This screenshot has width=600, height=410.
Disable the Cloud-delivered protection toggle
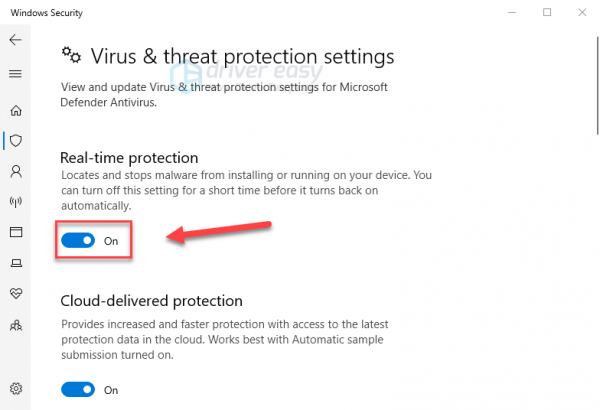click(x=78, y=389)
